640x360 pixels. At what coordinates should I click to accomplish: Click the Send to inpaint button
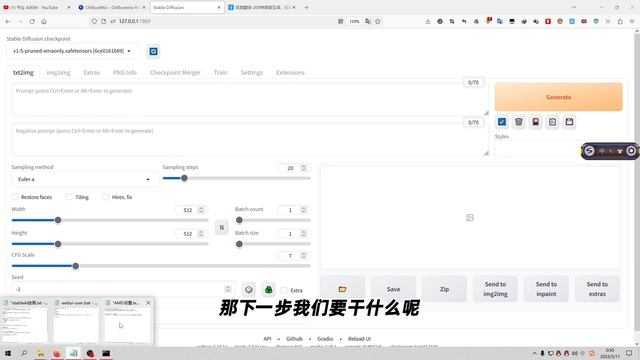[x=546, y=289]
